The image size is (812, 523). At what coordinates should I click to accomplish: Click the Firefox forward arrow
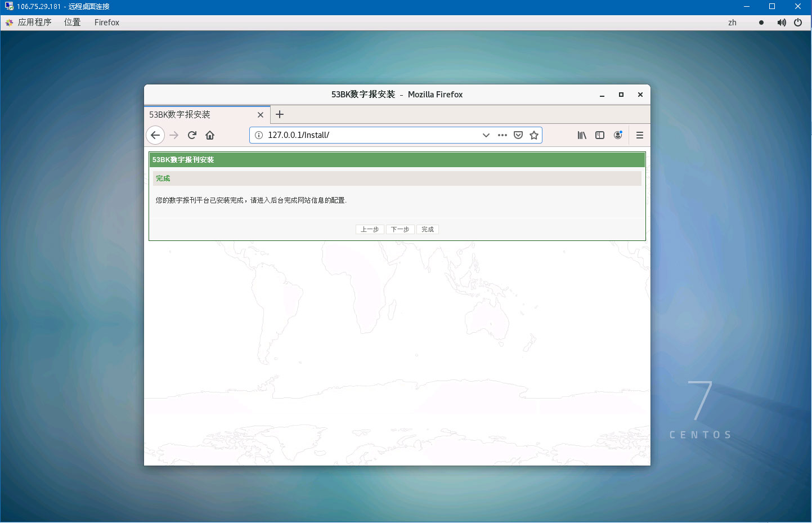174,135
